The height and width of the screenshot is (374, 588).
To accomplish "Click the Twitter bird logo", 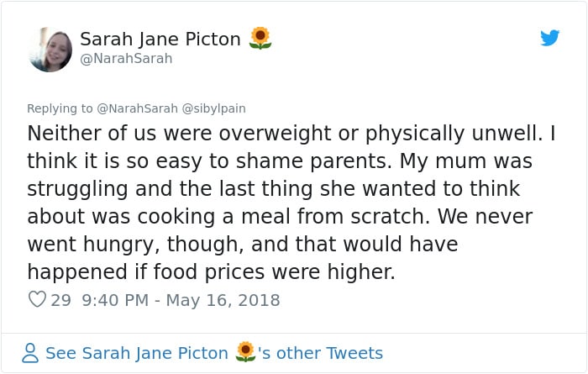I will (549, 38).
